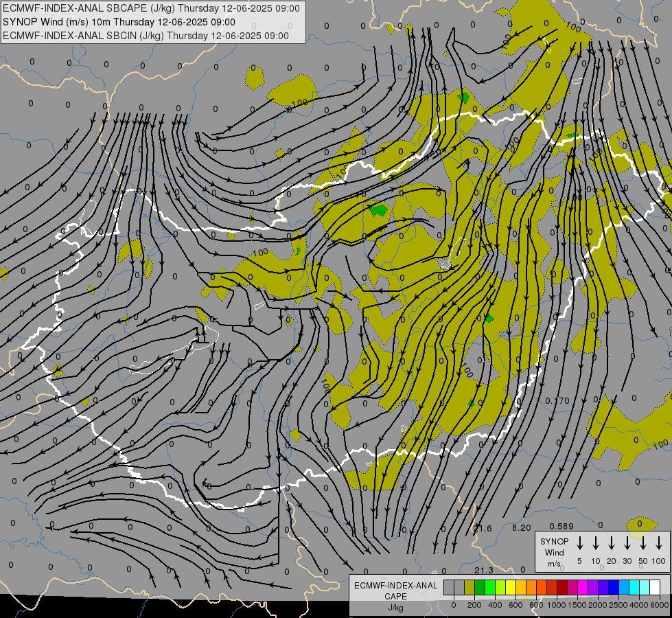This screenshot has width=672, height=618.
Task: Click the SYNOP Wind 10m title line
Action: 119,22
